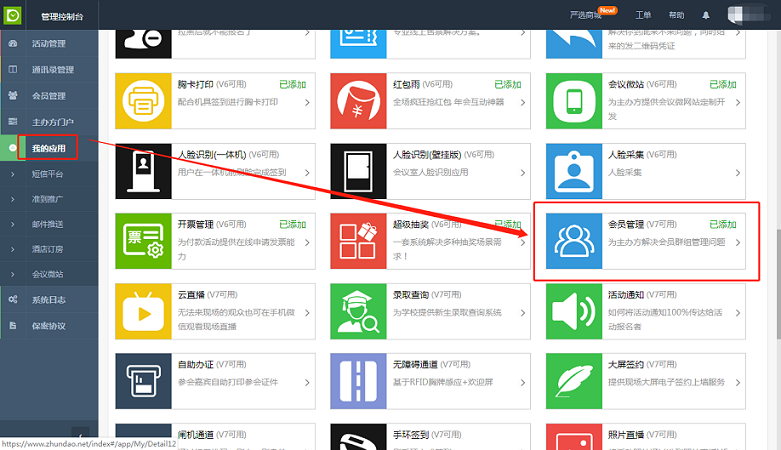Screen dimensions: 781x450
Task: Open the 人脸采集 ID badge icon
Action: coord(574,171)
